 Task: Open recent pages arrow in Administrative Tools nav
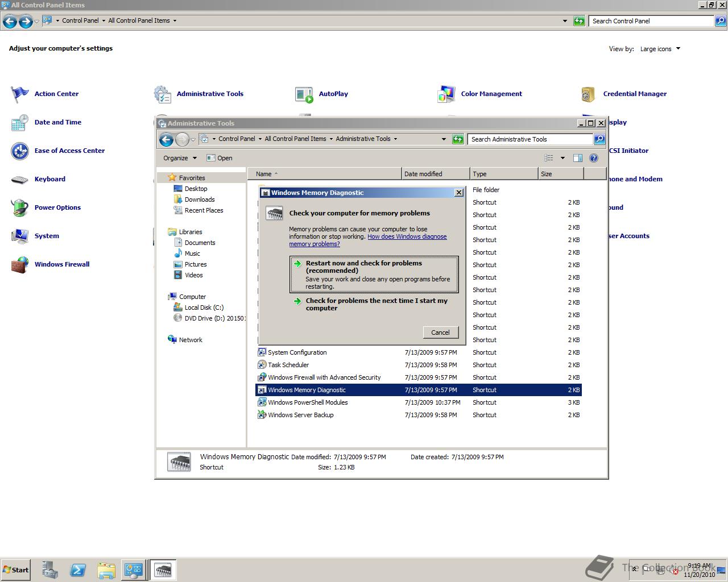193,139
